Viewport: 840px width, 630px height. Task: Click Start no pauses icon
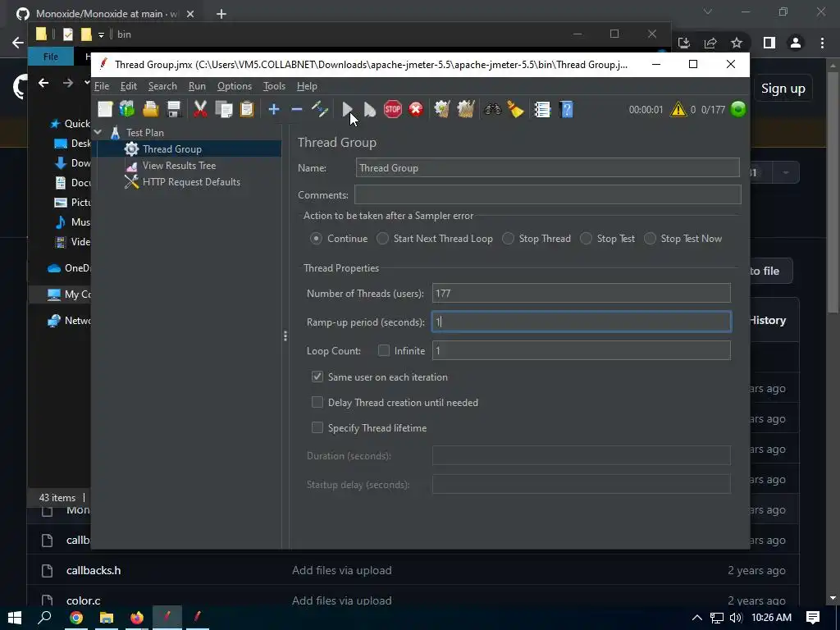[x=370, y=109]
